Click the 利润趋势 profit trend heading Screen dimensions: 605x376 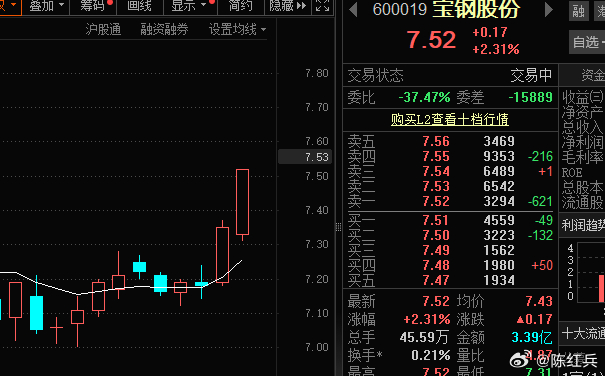tap(583, 225)
